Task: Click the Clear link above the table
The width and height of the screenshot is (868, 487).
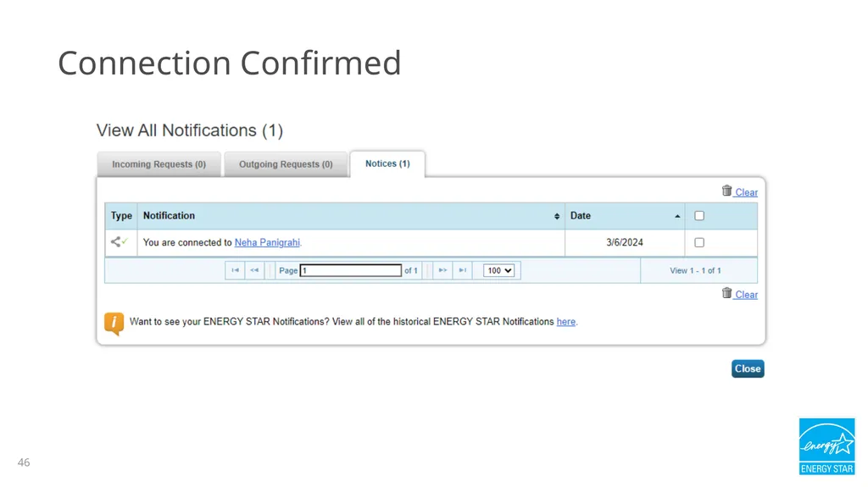Action: [746, 192]
